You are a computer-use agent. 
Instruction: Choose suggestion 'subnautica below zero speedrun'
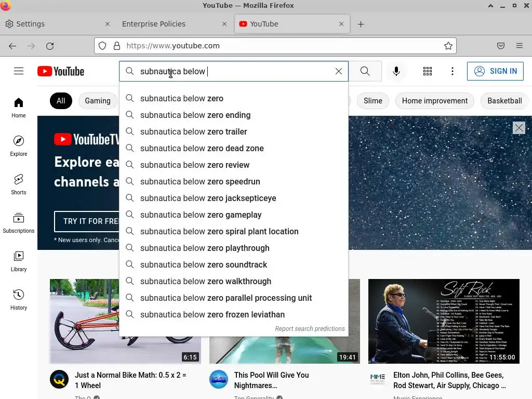234,181
